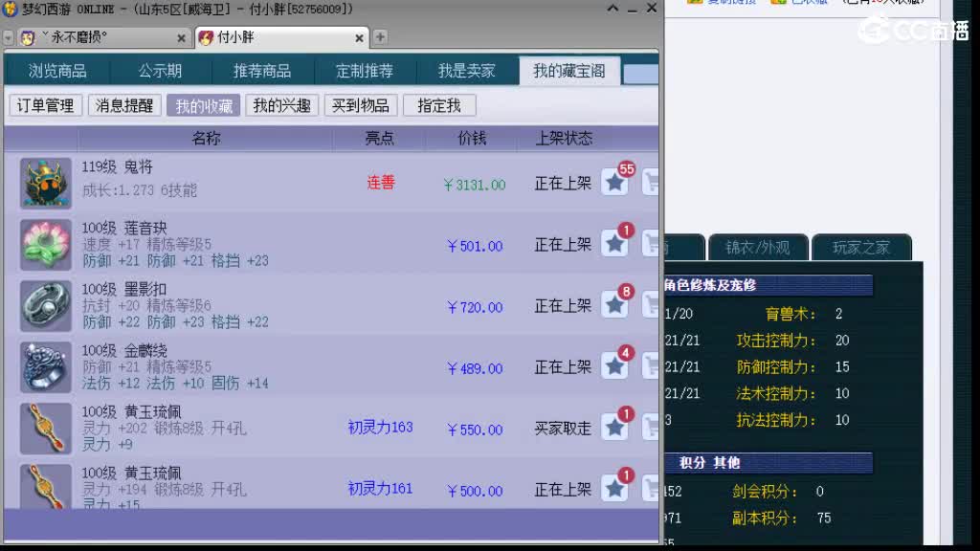Close the 永不磨损° window tab

[x=181, y=38]
